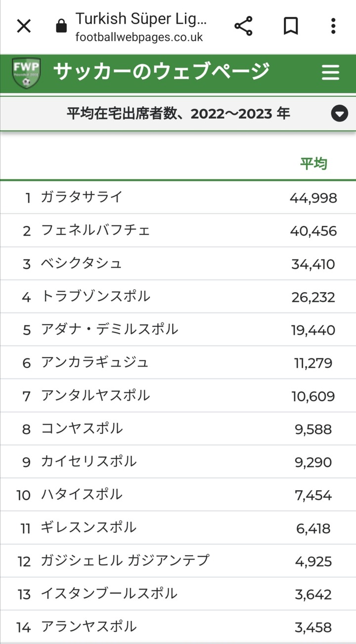The image size is (356, 644).
Task: Bookmark the current page
Action: pos(291,26)
